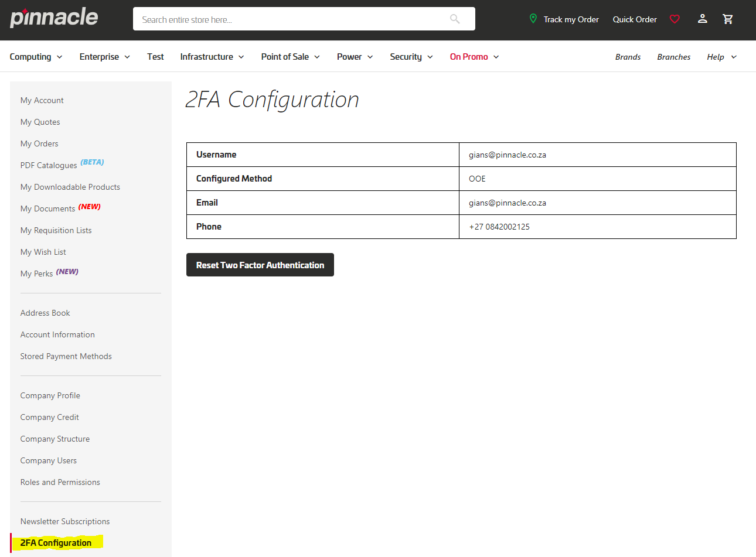Open My Orders in sidebar
The height and width of the screenshot is (557, 756).
(39, 143)
